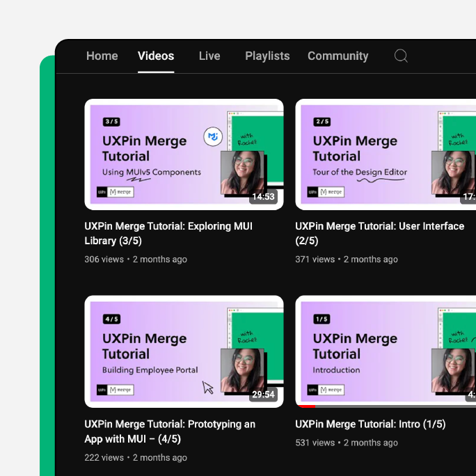Open title link Exploring MUI Library (3/5)
Screen dimensions: 476x476
coord(168,233)
